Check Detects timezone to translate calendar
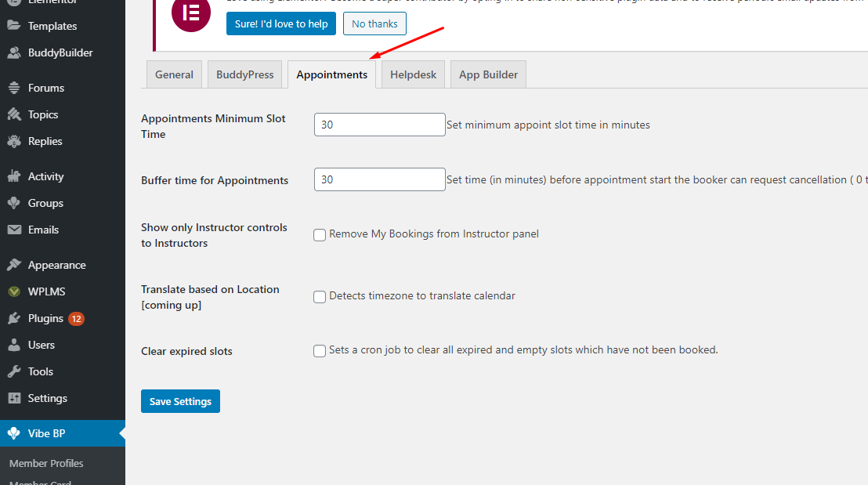 pyautogui.click(x=320, y=297)
